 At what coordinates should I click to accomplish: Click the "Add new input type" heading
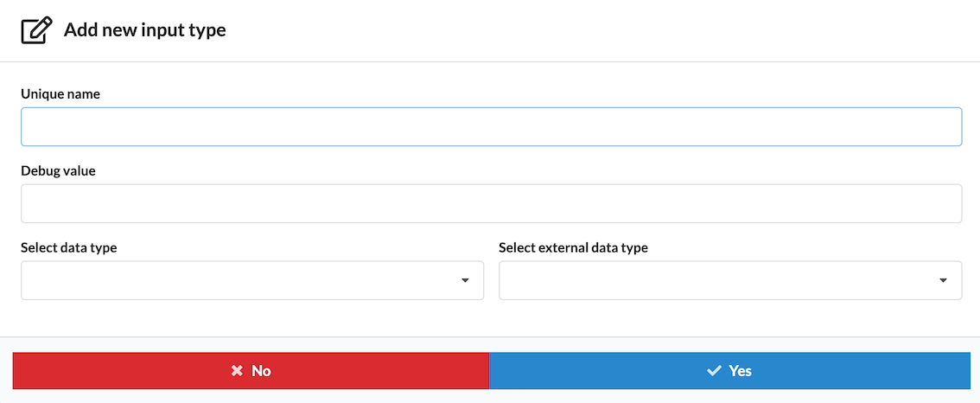point(145,30)
